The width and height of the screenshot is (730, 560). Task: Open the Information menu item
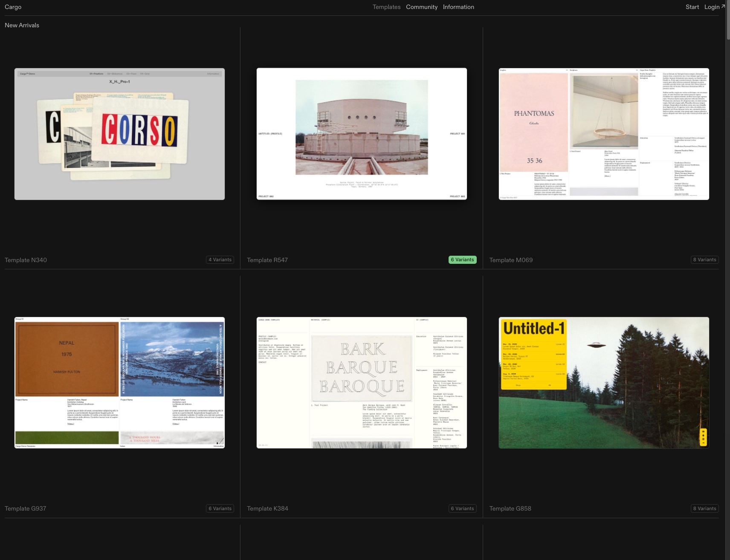tap(458, 7)
